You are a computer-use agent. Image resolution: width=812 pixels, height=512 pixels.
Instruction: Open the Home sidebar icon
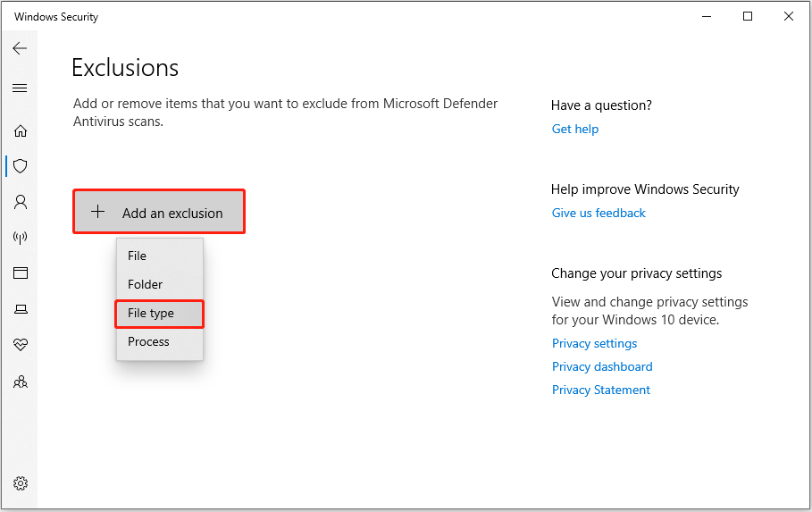pyautogui.click(x=20, y=131)
